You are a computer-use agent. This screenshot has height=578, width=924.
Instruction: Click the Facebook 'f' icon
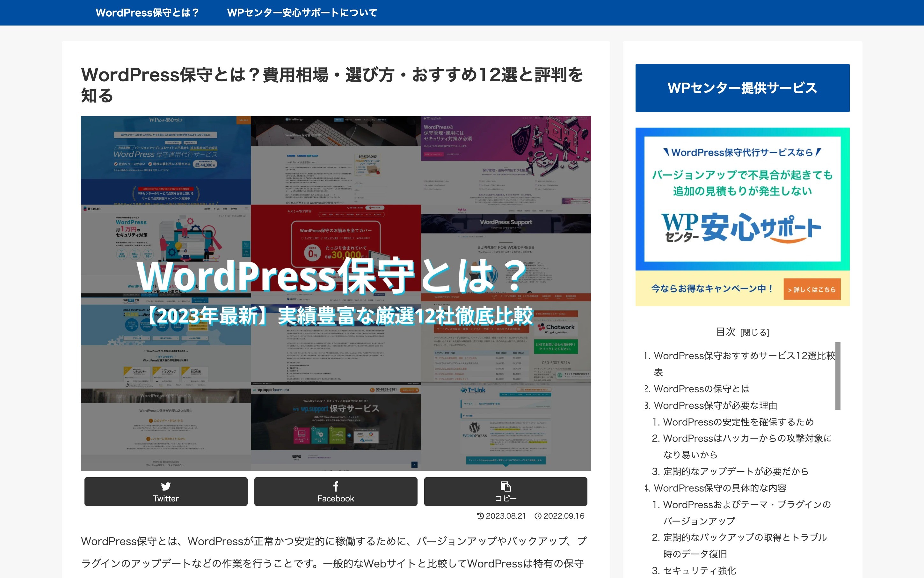[336, 486]
